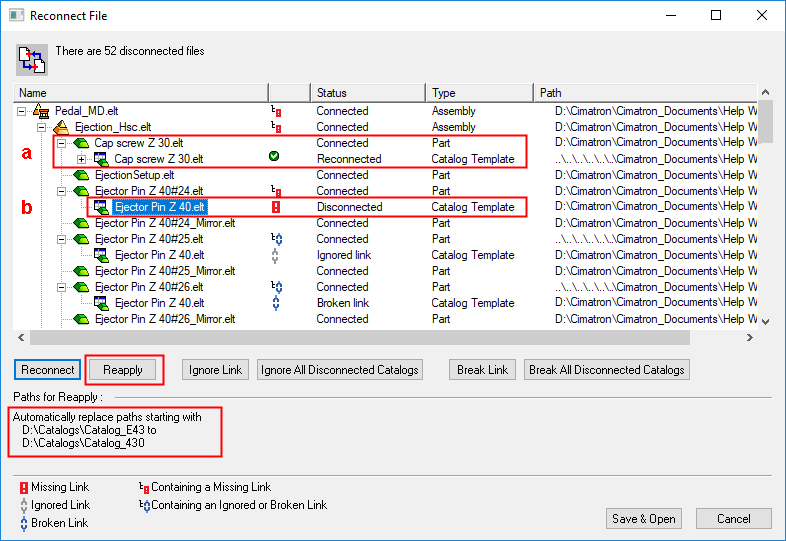786x541 pixels.
Task: Click the Ejector Pin Z 40#25.elt part icon
Action: (81, 239)
